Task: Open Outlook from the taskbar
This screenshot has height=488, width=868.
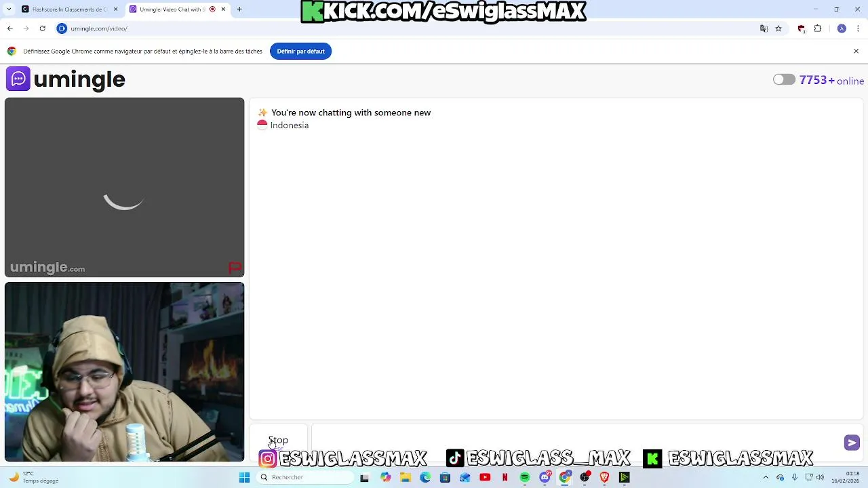Action: [465, 477]
